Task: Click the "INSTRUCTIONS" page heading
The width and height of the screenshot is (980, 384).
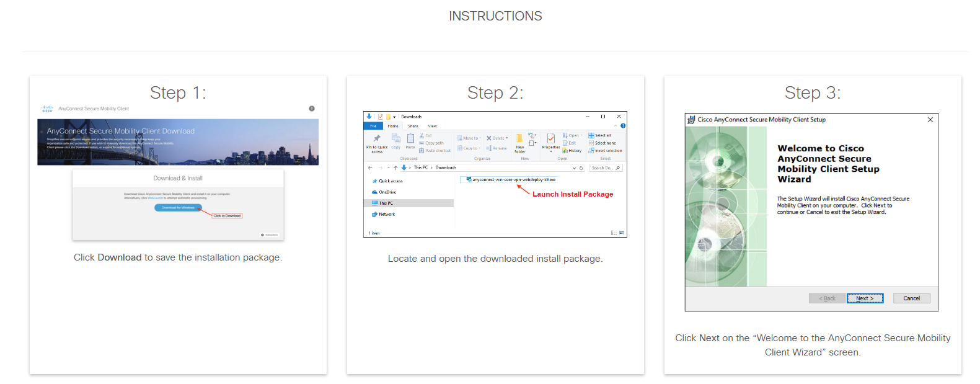Action: pos(495,16)
